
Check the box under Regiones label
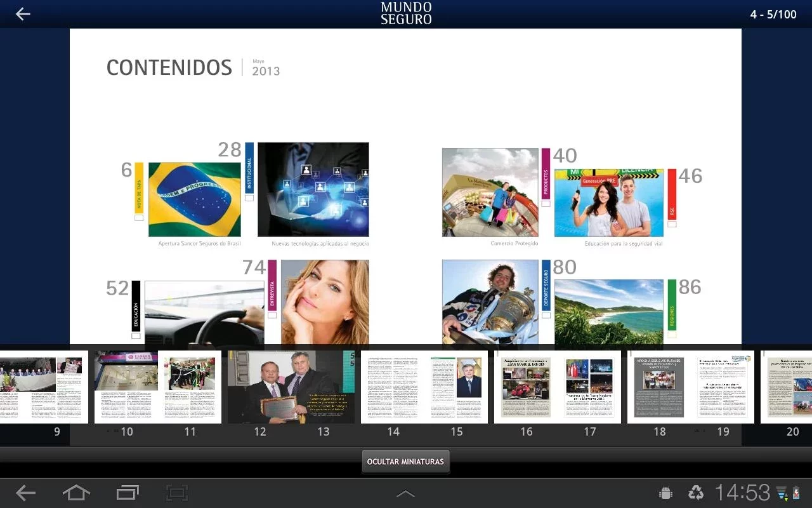pyautogui.click(x=672, y=335)
